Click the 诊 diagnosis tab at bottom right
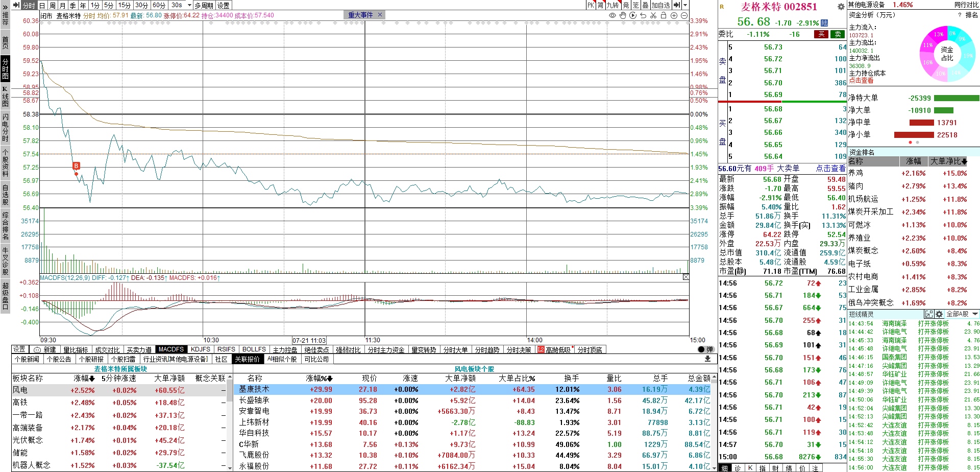Screen dimensions: 980x472 click(x=738, y=468)
